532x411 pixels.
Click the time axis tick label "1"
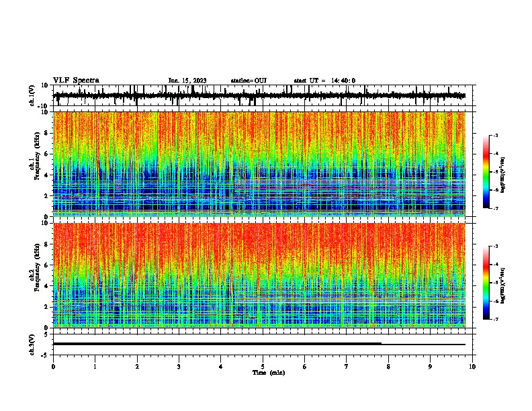(x=95, y=367)
